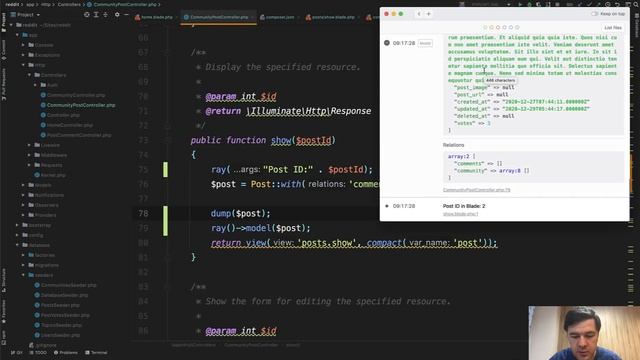This screenshot has width=640, height=360.
Task: Expand the Exceptions folder
Action: 23,55
